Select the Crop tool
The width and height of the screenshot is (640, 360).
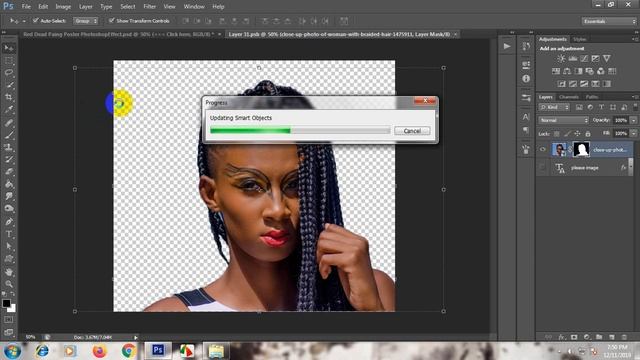coord(9,97)
